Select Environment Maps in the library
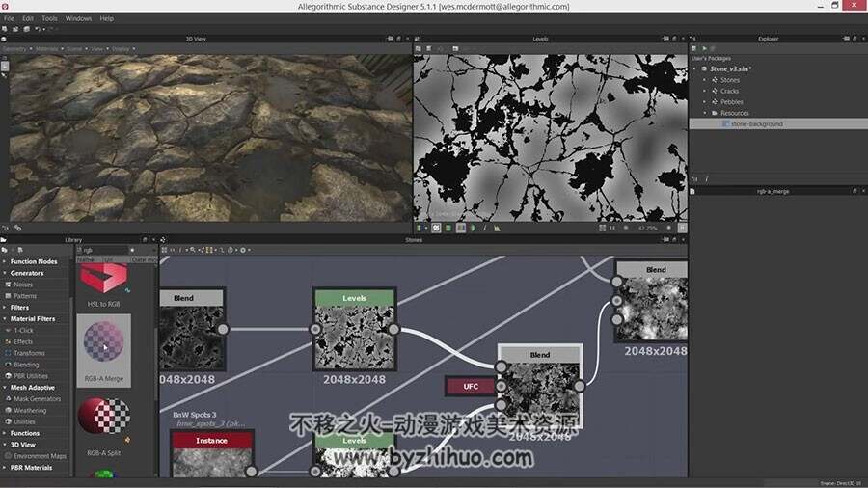This screenshot has width=868, height=488. click(x=40, y=456)
